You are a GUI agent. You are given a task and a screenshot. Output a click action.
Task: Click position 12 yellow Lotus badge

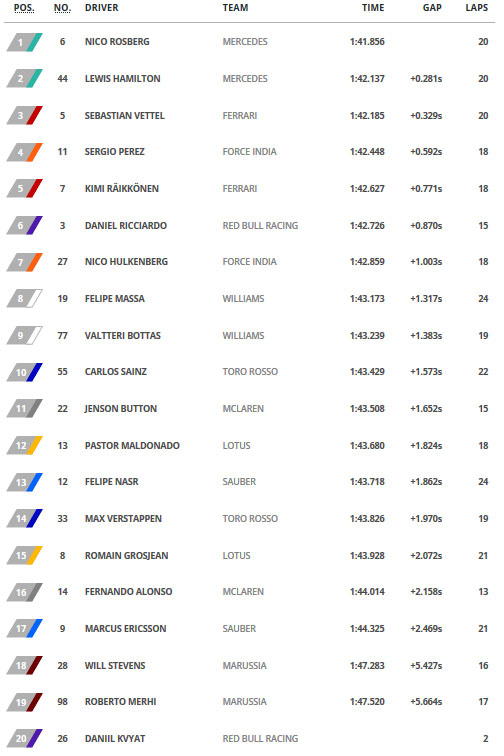click(x=25, y=446)
